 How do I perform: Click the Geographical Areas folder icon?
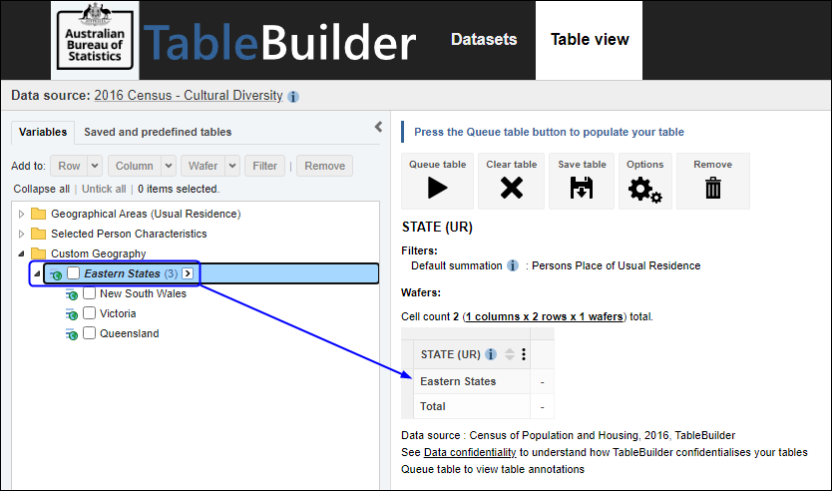[38, 214]
